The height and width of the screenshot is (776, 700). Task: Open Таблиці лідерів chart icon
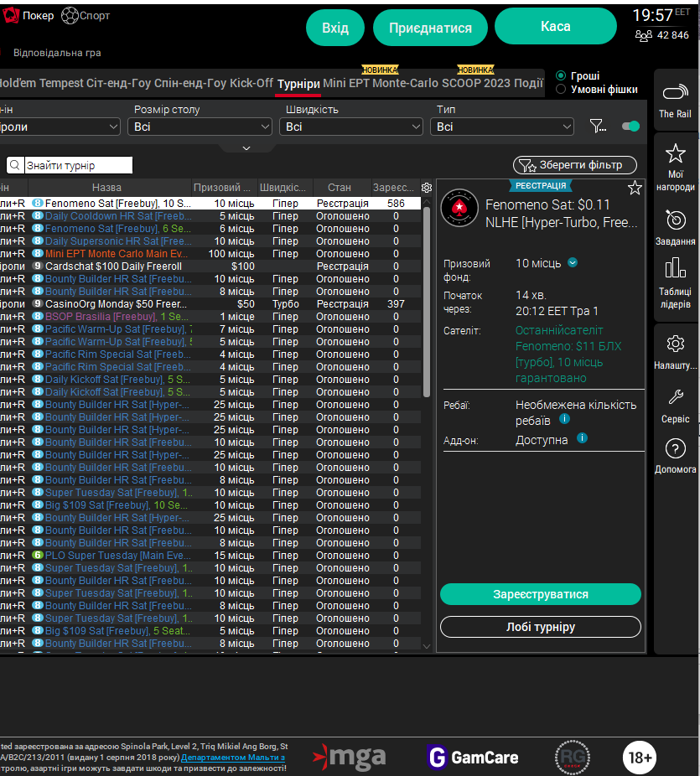(675, 267)
